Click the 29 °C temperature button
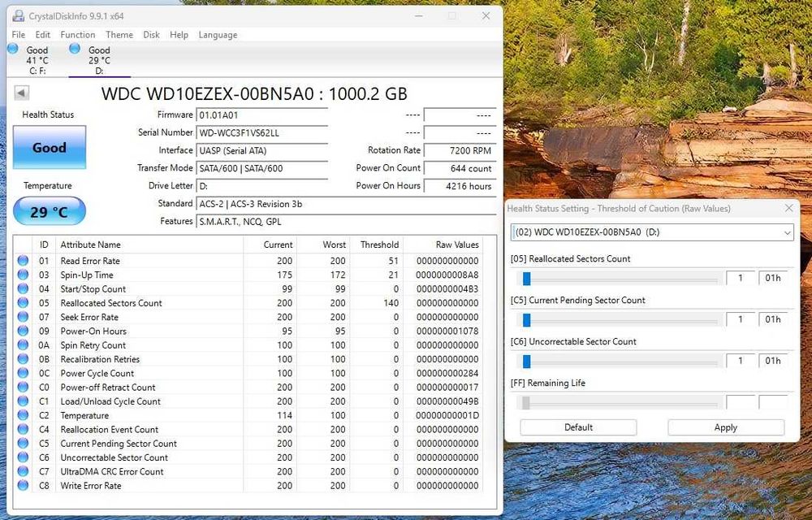 coord(50,211)
